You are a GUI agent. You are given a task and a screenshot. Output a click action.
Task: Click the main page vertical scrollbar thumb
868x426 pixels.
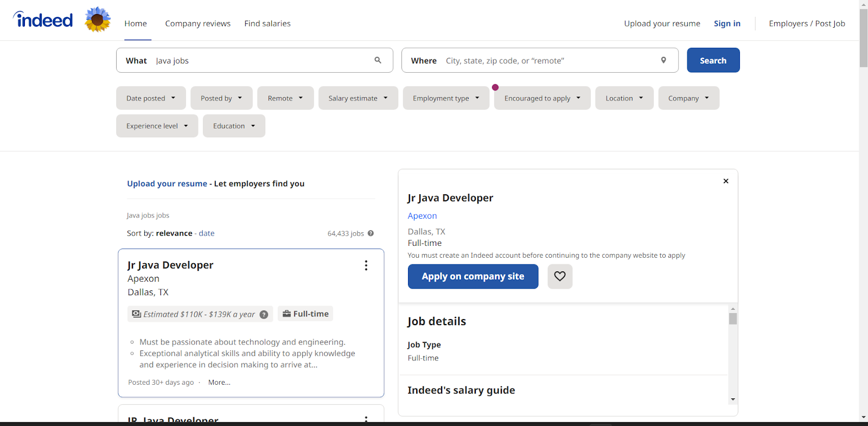coord(864,38)
